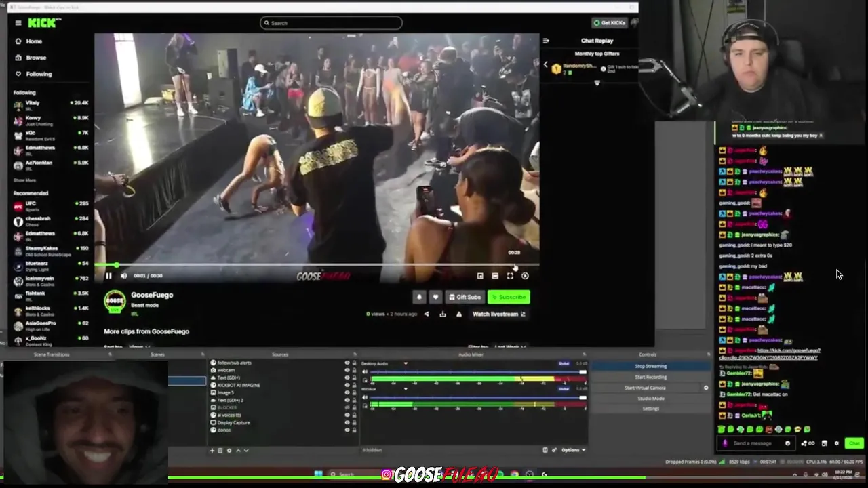Toggle theater mode in video controls
Viewport: 868px width, 488px height.
point(495,276)
